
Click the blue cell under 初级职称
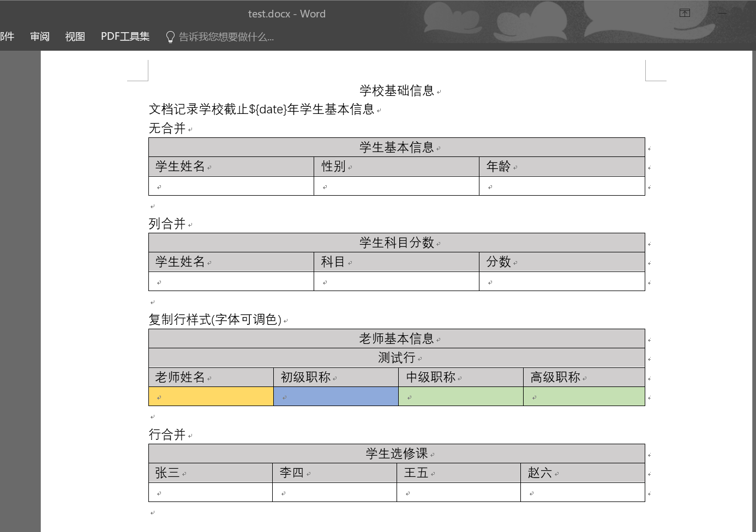pyautogui.click(x=335, y=396)
